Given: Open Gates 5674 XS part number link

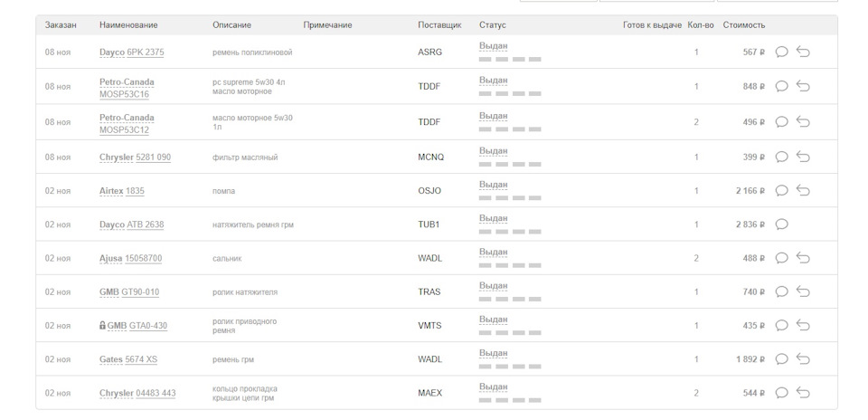Looking at the screenshot, I should (x=140, y=359).
